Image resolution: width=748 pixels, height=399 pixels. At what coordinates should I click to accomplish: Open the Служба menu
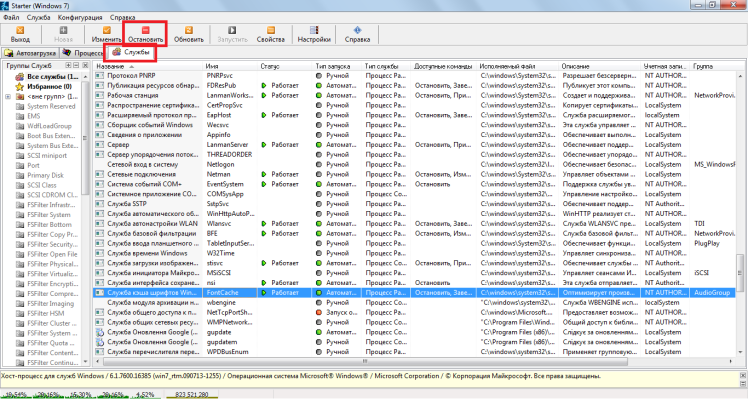point(39,17)
